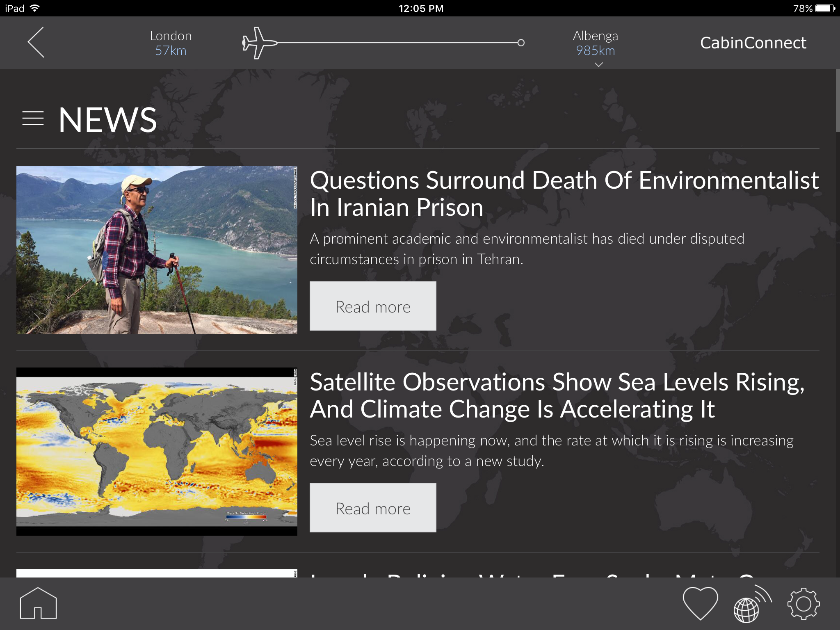Open the CabinConnect title link
The width and height of the screenshot is (840, 630).
click(753, 43)
